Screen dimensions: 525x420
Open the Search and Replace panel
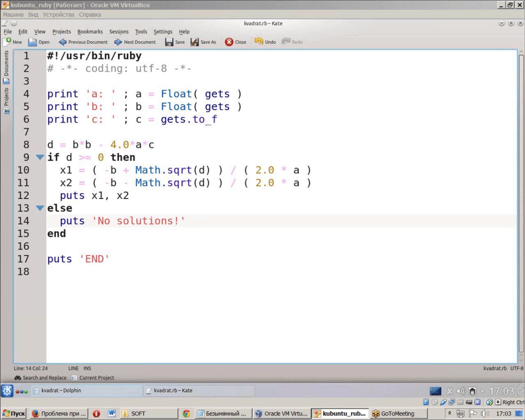coord(40,378)
